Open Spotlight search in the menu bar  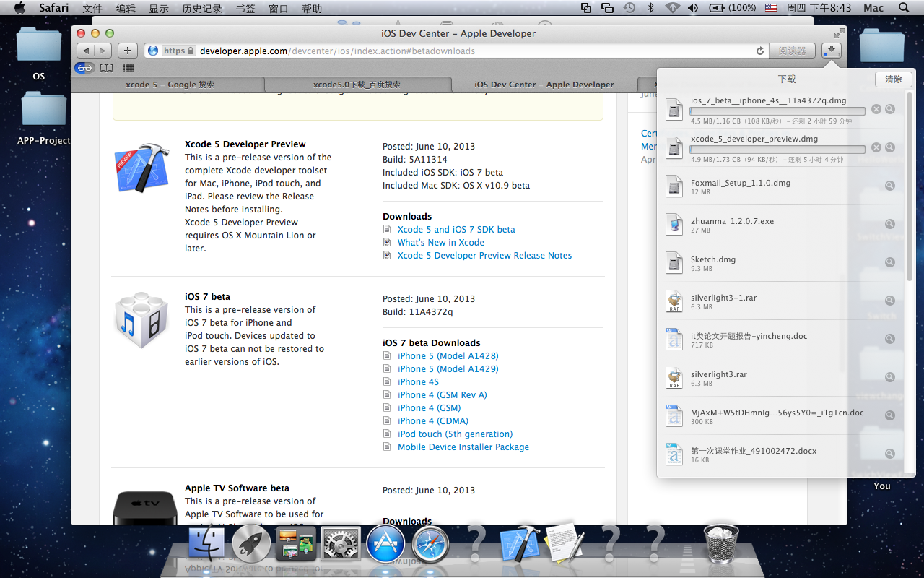(x=904, y=8)
